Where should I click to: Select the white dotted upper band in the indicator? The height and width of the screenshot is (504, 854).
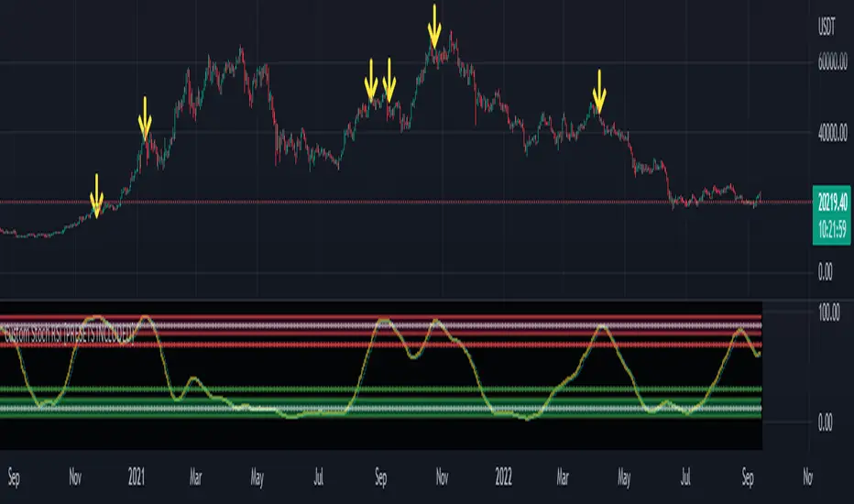pyautogui.click(x=380, y=325)
